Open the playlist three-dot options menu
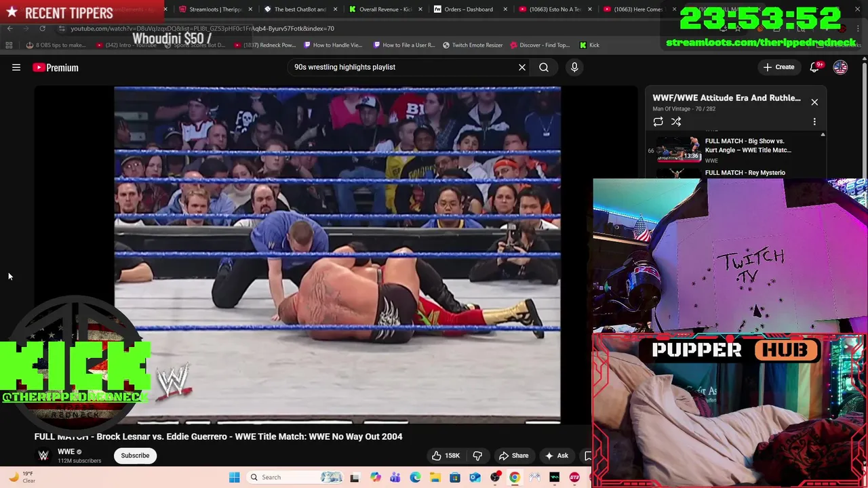This screenshot has width=868, height=488. 814,121
